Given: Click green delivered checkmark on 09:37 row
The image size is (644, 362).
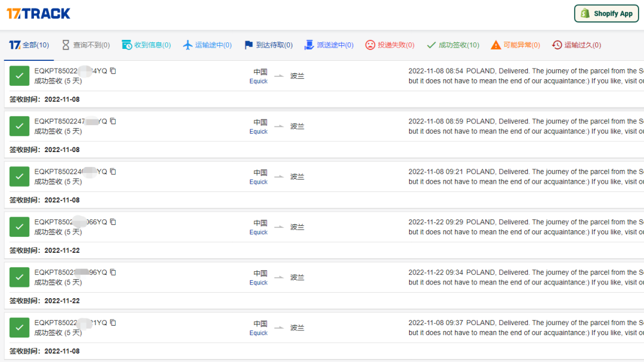Looking at the screenshot, I should 19,327.
